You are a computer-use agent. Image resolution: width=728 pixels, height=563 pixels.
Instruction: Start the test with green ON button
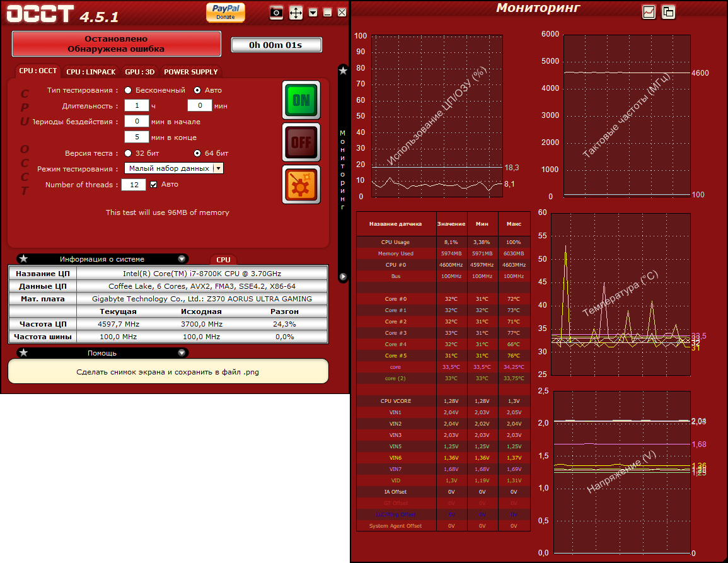coord(301,100)
